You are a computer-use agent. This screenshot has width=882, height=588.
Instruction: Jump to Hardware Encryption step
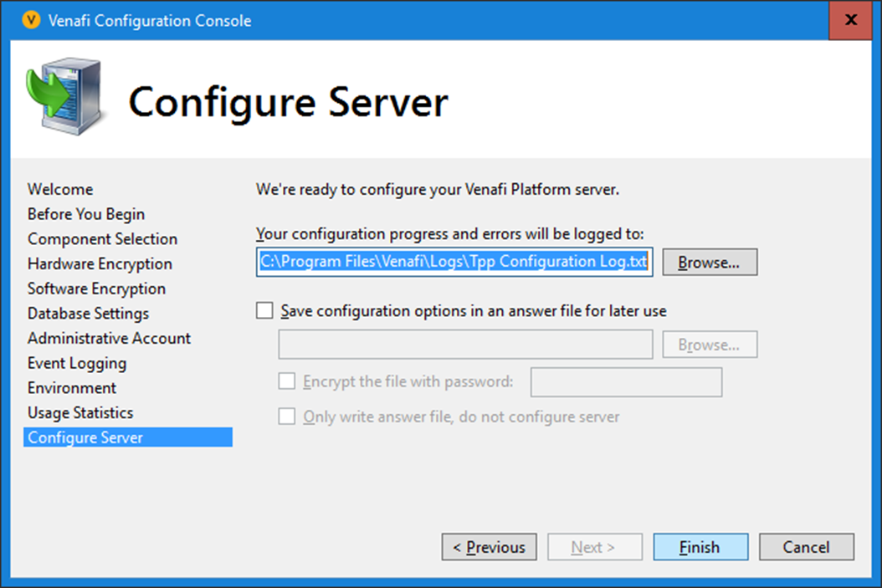[100, 264]
